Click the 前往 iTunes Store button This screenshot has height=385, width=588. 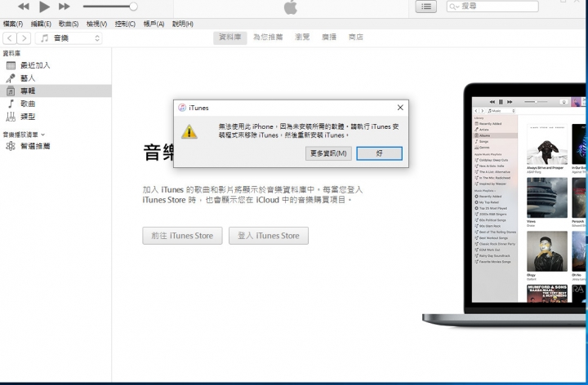point(182,236)
